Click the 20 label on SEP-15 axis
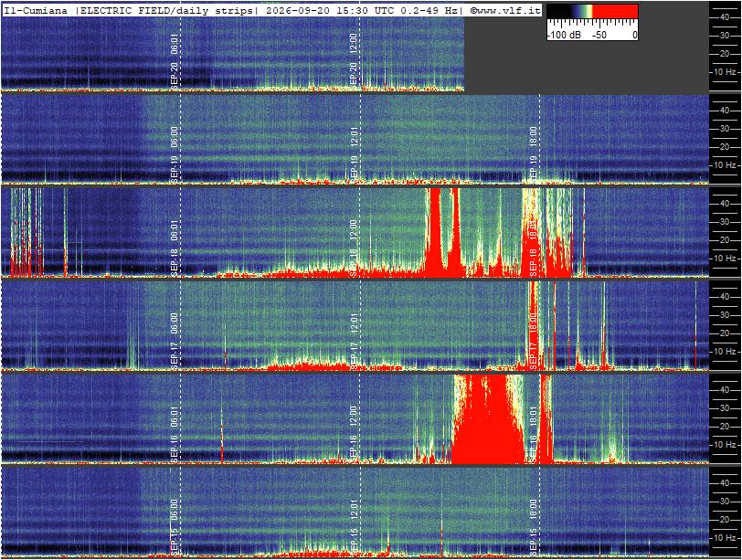The image size is (742, 560). click(725, 520)
